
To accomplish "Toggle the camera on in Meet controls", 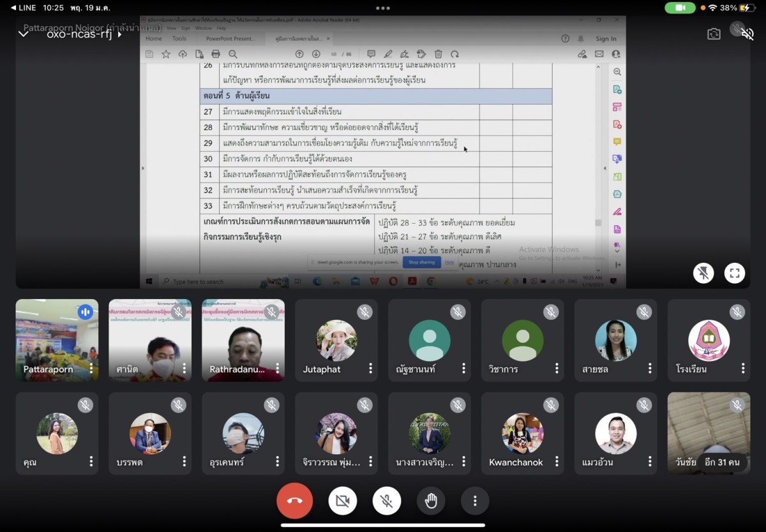I will [343, 501].
